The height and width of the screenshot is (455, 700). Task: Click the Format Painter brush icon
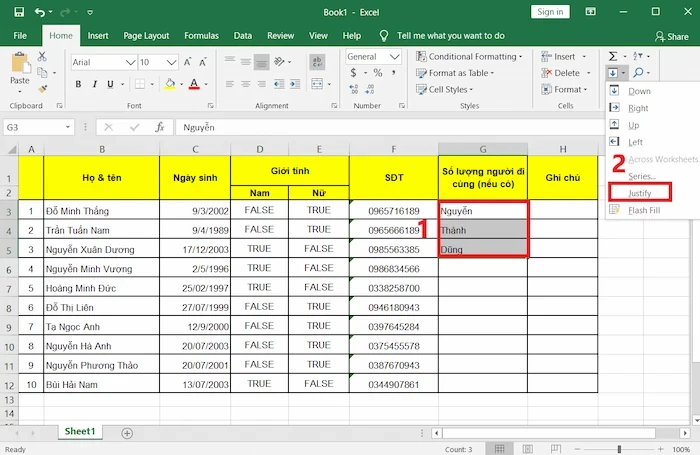[x=42, y=88]
